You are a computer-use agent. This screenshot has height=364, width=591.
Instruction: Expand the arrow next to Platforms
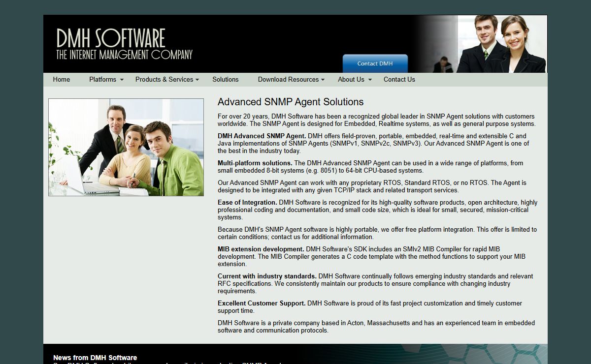[122, 80]
